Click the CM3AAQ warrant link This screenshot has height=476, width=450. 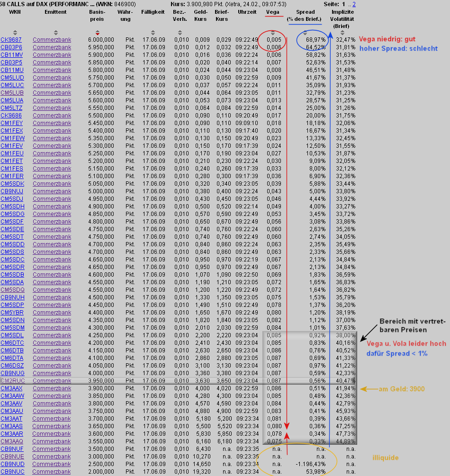(x=12, y=441)
